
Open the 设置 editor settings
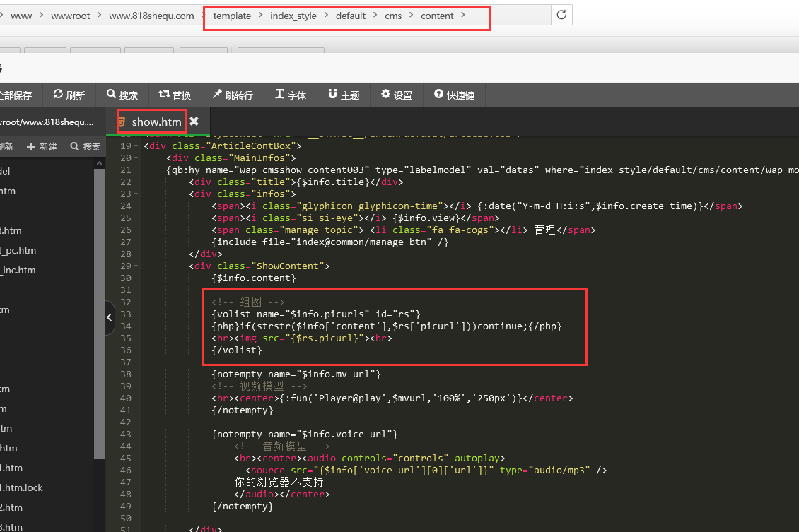coord(396,95)
